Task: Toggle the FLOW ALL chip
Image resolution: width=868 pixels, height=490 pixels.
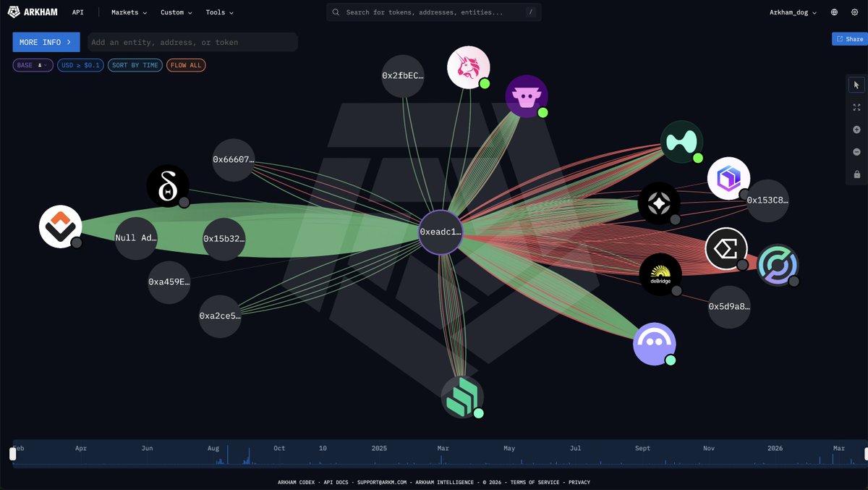Action: 187,65
